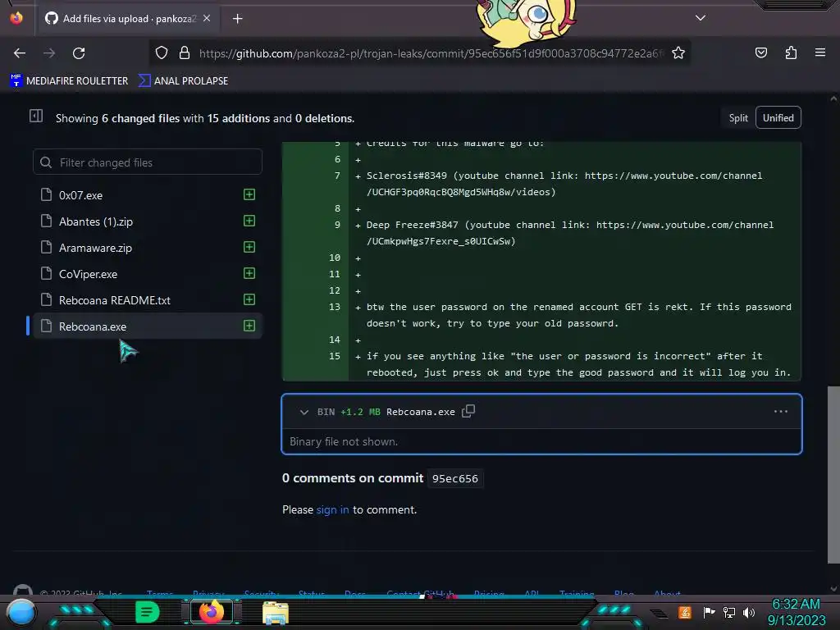This screenshot has height=630, width=840.
Task: Click diff line number 15
Action: (x=335, y=356)
